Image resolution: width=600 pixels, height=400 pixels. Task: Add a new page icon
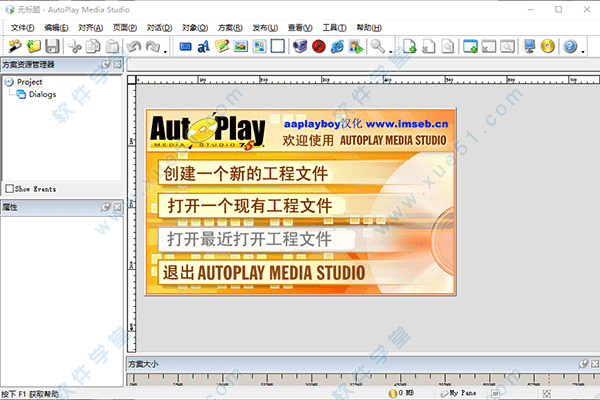pos(410,46)
